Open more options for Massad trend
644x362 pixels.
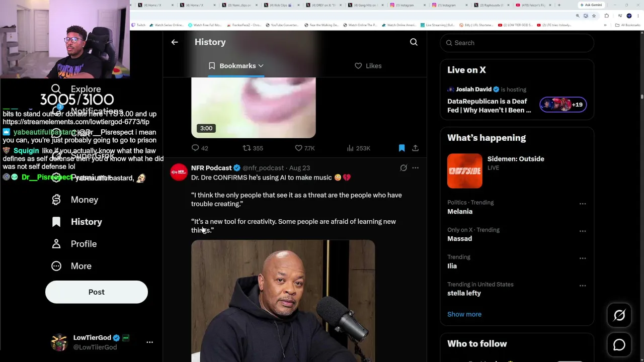click(x=583, y=231)
